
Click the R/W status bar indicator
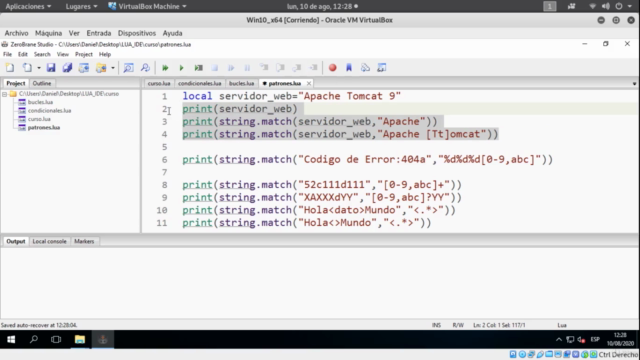pos(458,325)
